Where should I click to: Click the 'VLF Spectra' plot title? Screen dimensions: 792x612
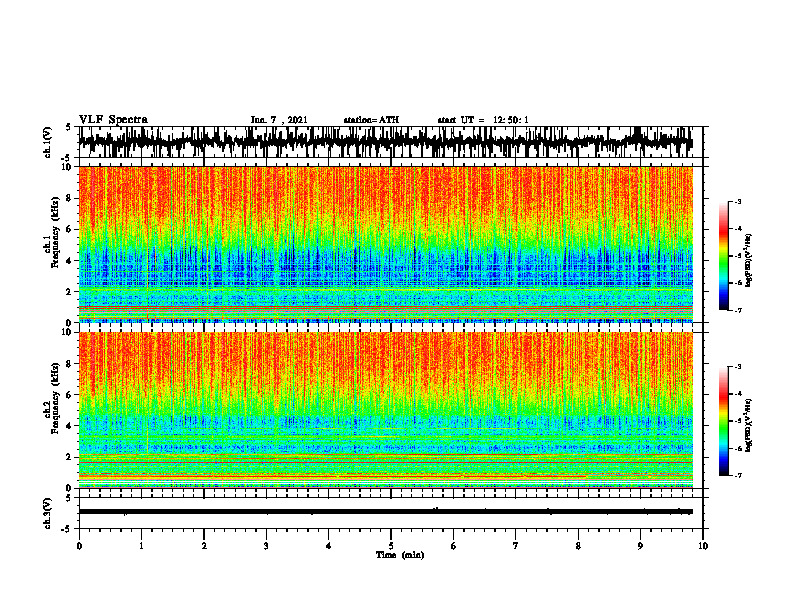[x=113, y=120]
